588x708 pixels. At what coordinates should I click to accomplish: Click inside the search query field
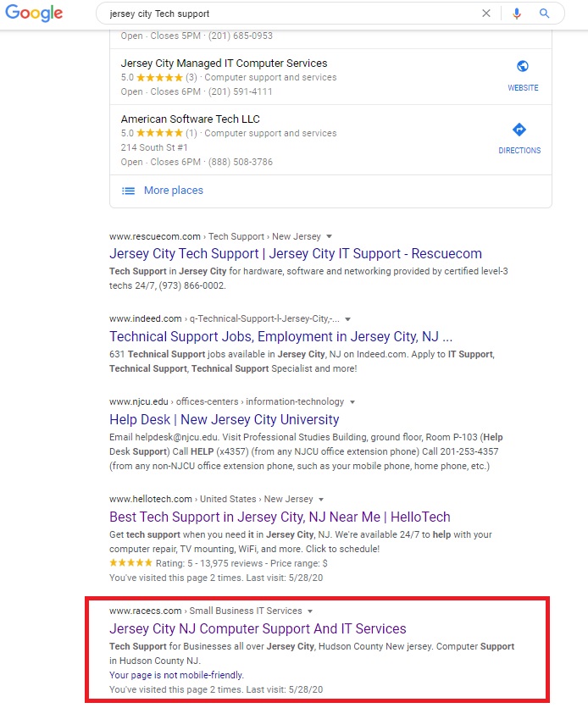click(x=289, y=14)
